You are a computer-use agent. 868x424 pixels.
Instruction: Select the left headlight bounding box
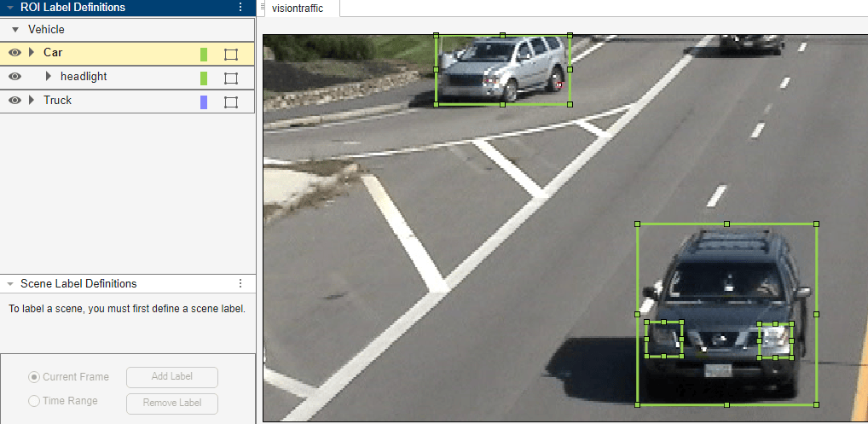tap(663, 340)
